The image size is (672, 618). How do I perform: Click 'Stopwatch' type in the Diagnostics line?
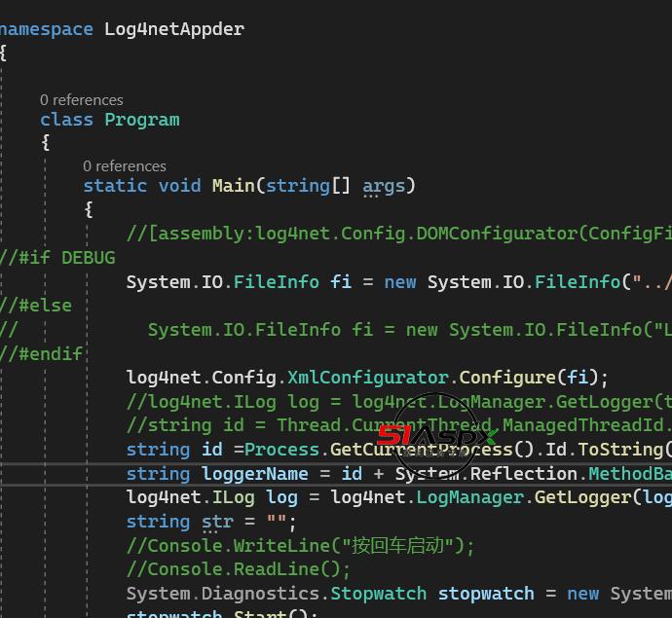379,594
